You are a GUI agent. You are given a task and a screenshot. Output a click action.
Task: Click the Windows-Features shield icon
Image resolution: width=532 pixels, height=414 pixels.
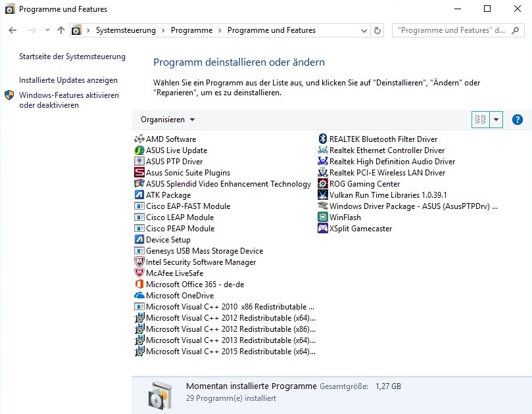pyautogui.click(x=9, y=95)
